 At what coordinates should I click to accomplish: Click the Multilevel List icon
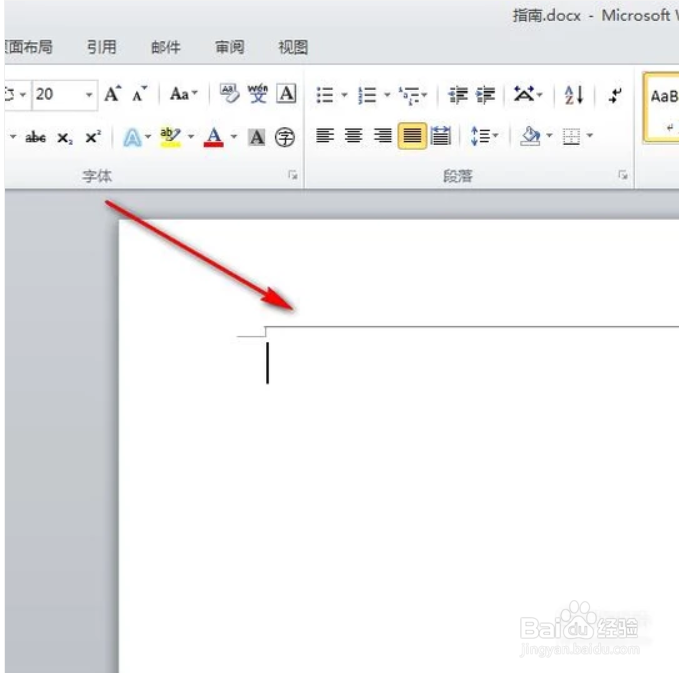pyautogui.click(x=410, y=95)
